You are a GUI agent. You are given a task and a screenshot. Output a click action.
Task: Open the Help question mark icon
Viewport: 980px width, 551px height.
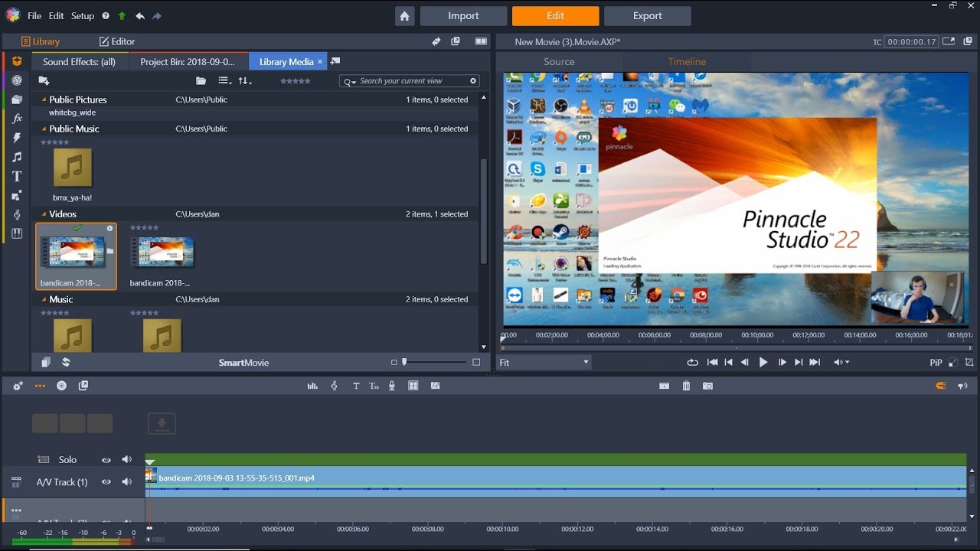click(105, 15)
